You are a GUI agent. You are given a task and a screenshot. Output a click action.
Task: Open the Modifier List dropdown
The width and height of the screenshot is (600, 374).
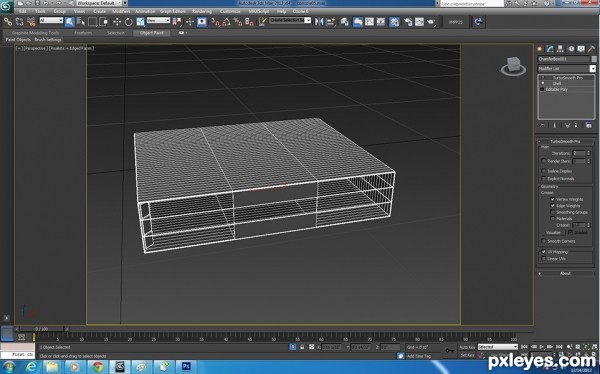(x=567, y=69)
